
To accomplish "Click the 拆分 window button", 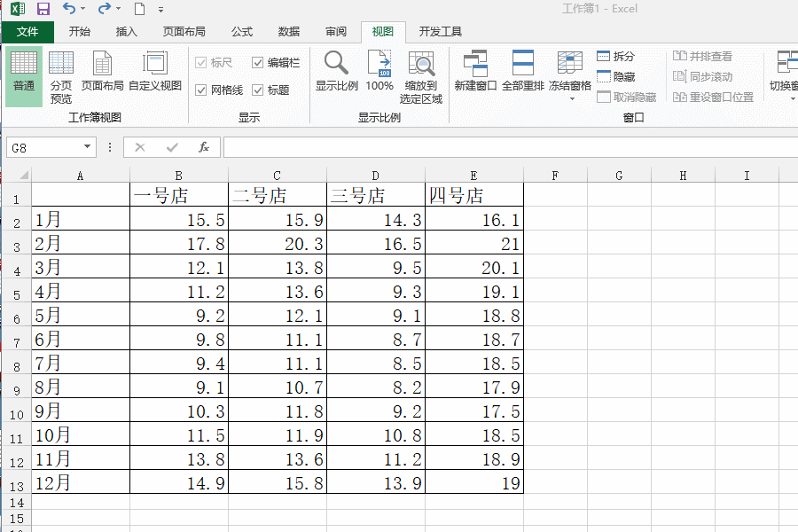I will pos(616,56).
